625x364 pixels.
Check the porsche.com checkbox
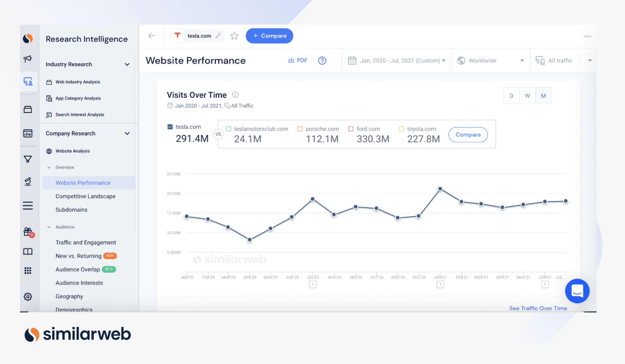(300, 129)
